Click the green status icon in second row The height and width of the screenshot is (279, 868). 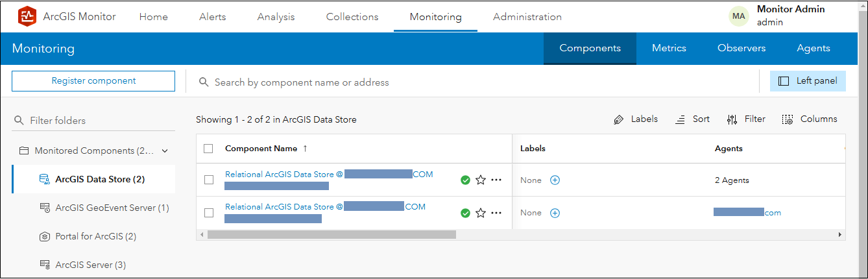pos(465,213)
